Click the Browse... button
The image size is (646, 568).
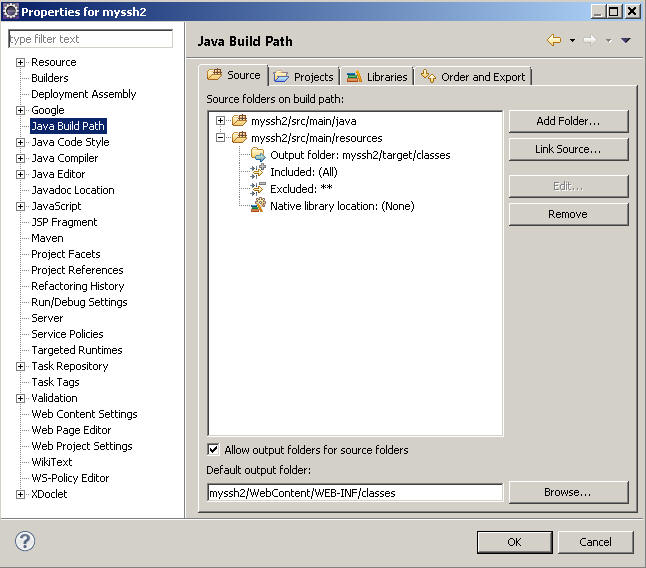click(x=568, y=492)
